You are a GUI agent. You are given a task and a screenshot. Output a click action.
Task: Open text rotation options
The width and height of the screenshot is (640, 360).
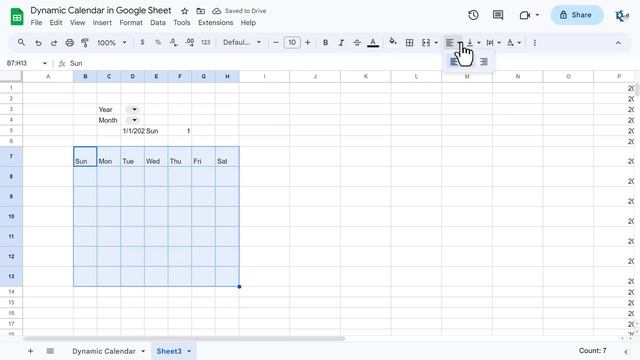(x=513, y=42)
